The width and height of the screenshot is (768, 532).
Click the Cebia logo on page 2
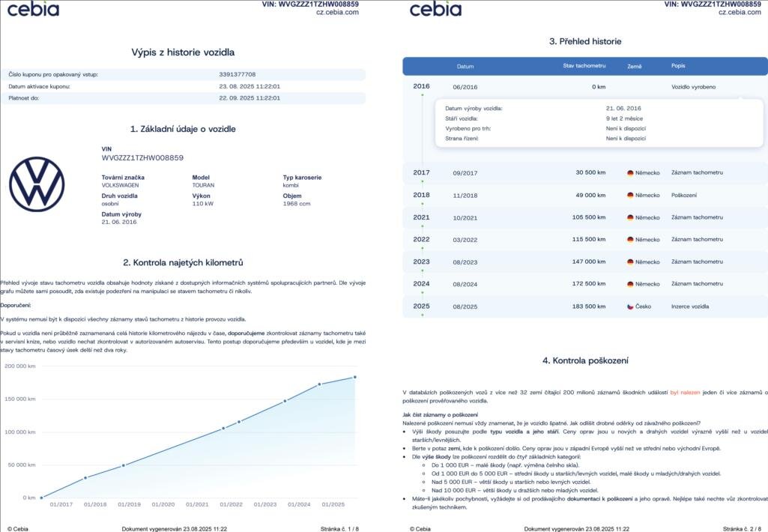pos(435,9)
